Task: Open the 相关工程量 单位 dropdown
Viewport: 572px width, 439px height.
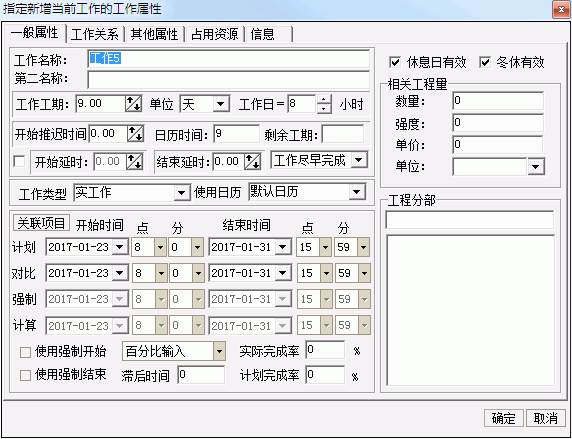Action: coord(536,167)
